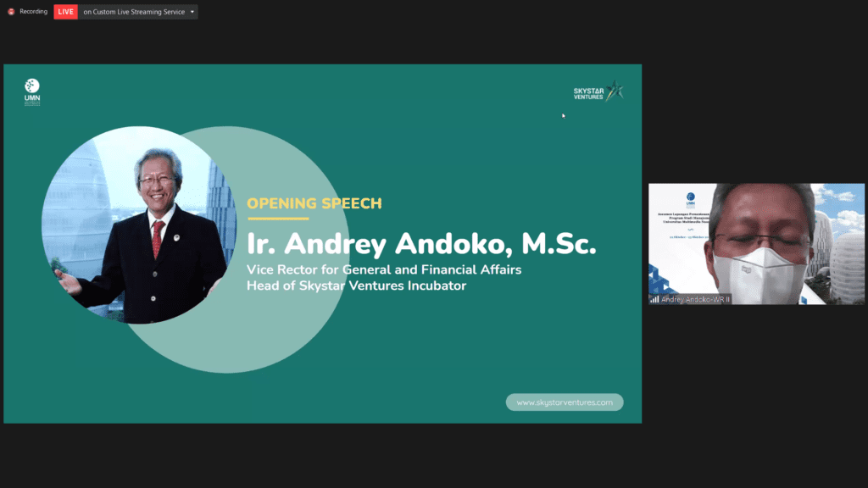This screenshot has height=488, width=868.
Task: Click the Skystar Ventures logo
Action: [598, 91]
